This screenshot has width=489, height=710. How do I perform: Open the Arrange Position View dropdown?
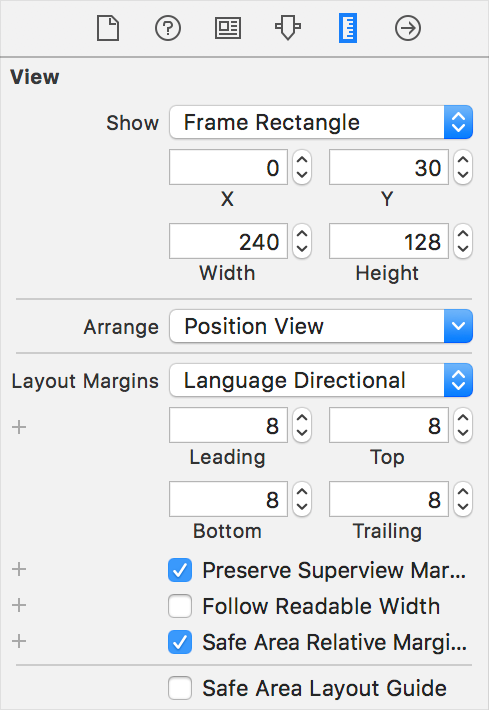(321, 326)
